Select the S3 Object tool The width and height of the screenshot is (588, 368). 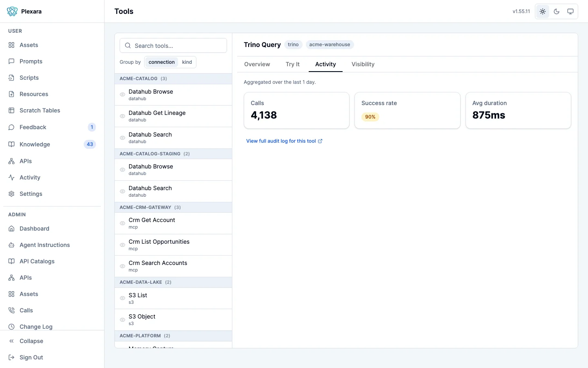pyautogui.click(x=173, y=320)
